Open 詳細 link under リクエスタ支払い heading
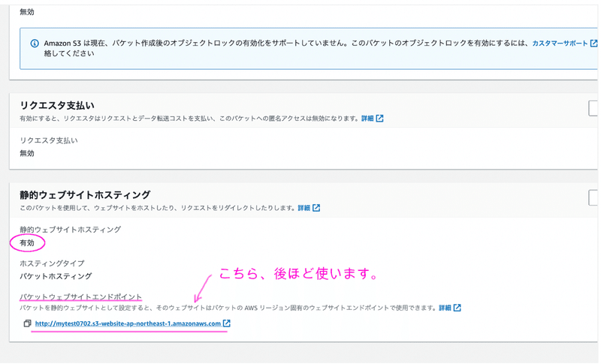This screenshot has height=364, width=601. tap(367, 119)
